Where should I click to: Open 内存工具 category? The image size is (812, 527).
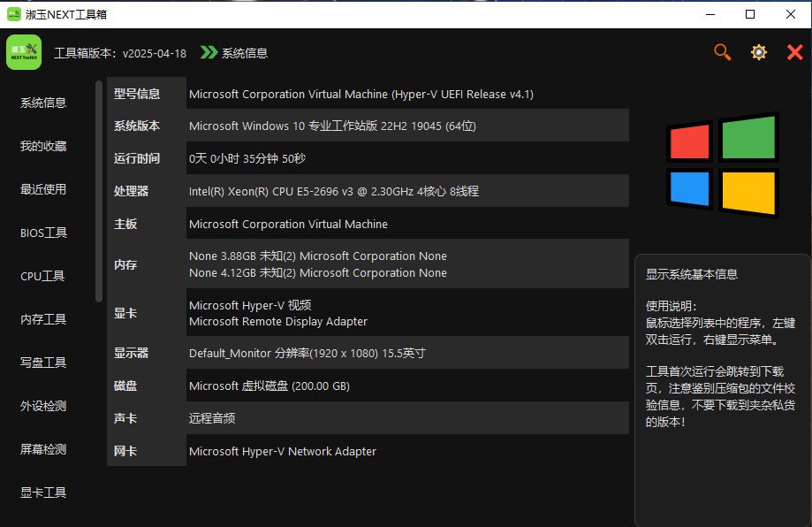click(x=43, y=319)
